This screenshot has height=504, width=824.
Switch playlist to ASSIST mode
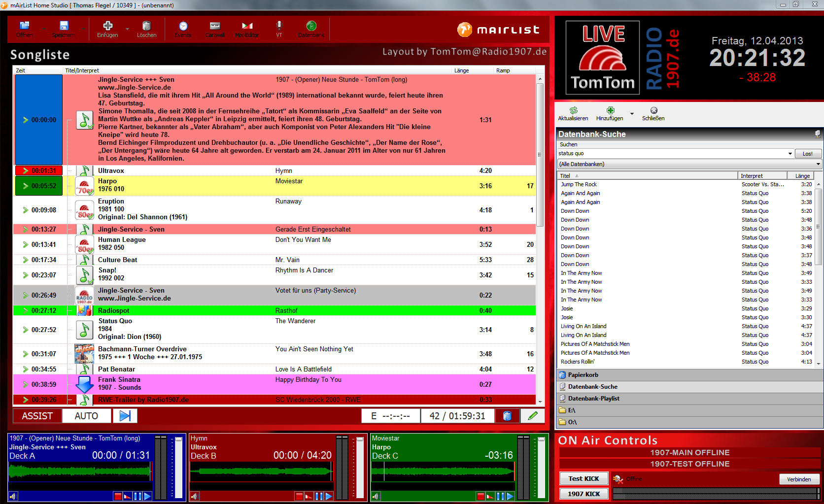[37, 416]
